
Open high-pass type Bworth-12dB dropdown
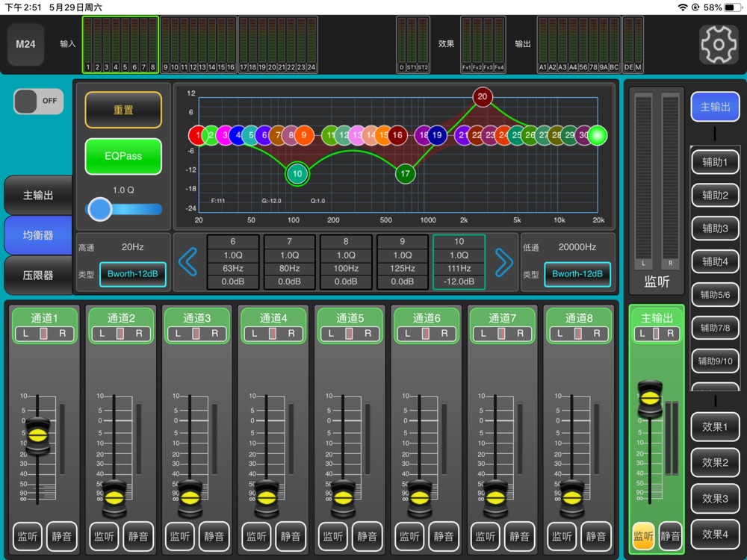(132, 274)
